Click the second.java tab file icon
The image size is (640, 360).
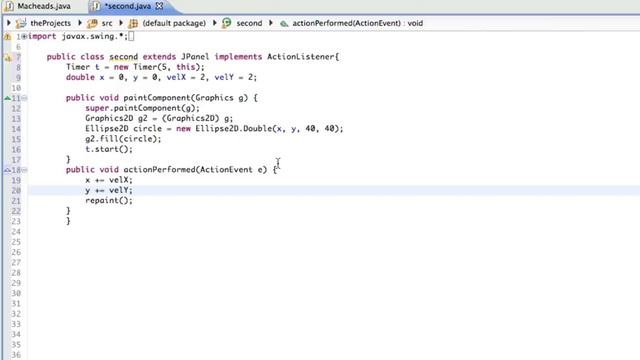point(96,6)
